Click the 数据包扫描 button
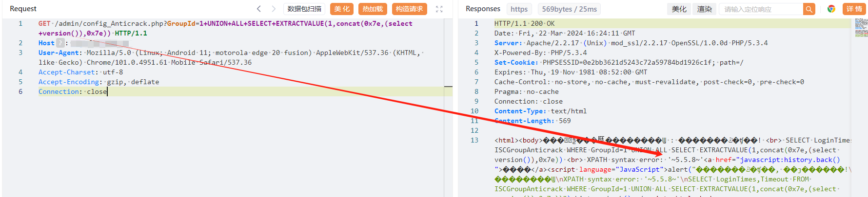This screenshot has height=197, width=868. pyautogui.click(x=304, y=9)
